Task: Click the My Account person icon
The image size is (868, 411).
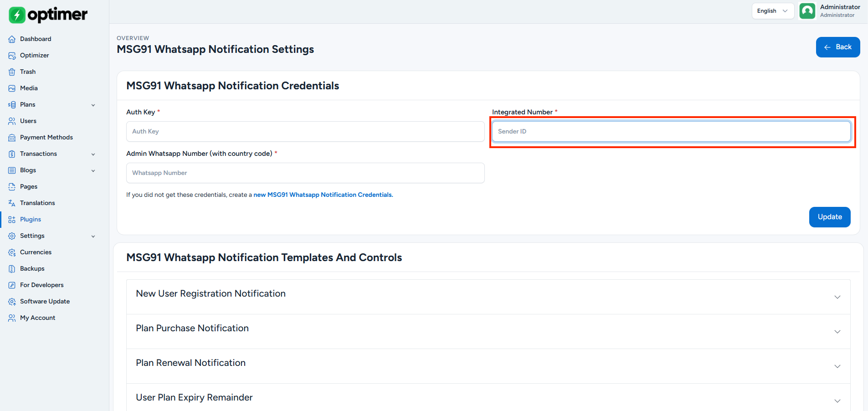Action: pyautogui.click(x=12, y=318)
